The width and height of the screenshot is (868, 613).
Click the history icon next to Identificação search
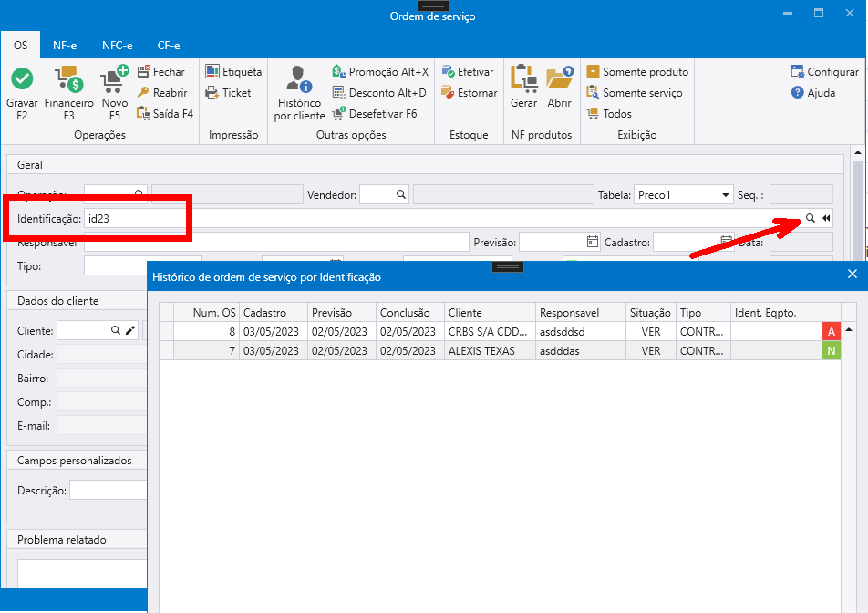coord(825,218)
